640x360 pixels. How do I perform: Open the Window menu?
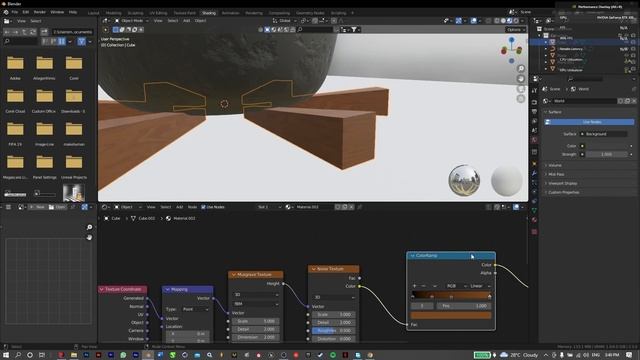(x=57, y=12)
